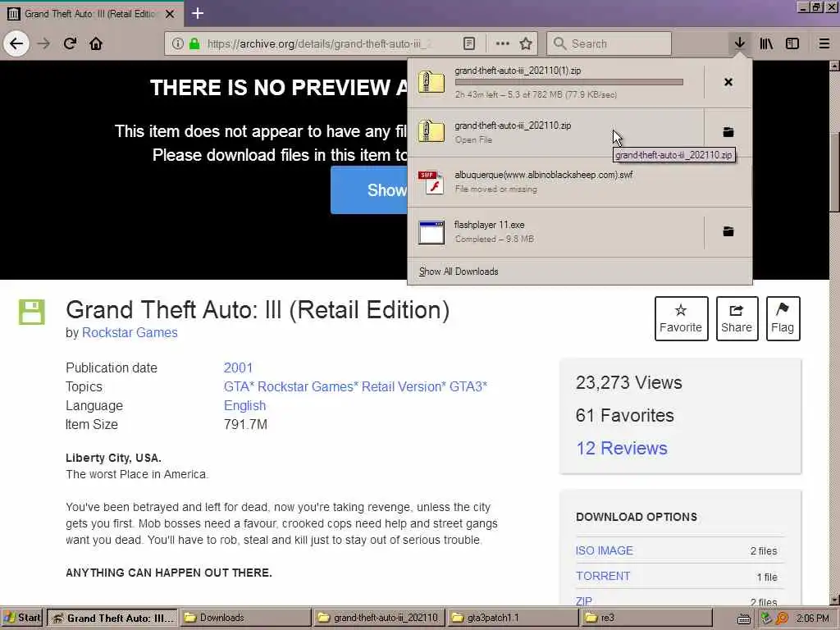Close the Grand Theft Auto tab

point(170,14)
